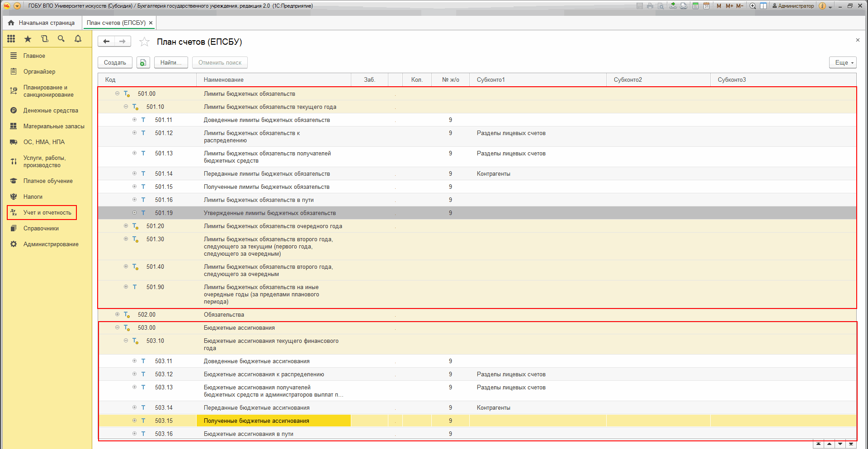This screenshot has height=449, width=868.
Task: Open the 1C main menu dropdown in the title bar
Action: (17, 6)
